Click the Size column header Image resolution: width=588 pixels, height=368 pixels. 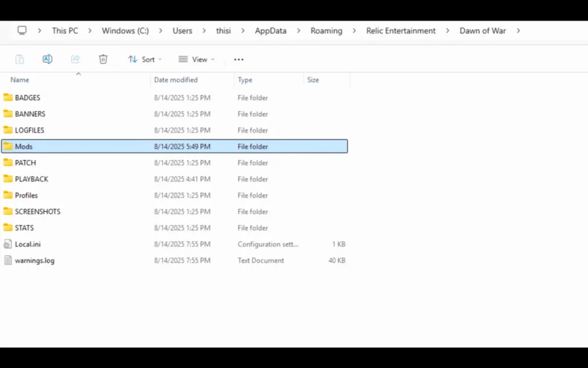click(313, 80)
